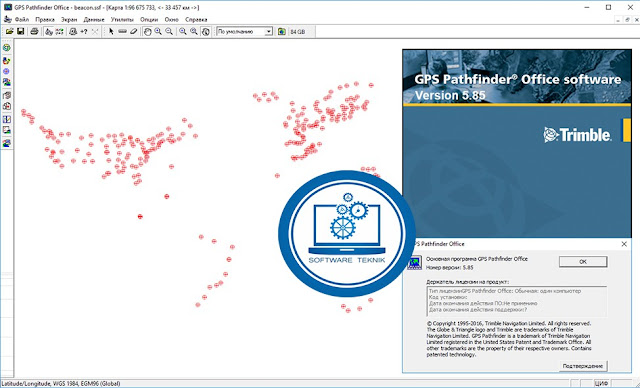Click the purple circle icon in the left utility bar
Screen dimensions: 640x388
7,71
